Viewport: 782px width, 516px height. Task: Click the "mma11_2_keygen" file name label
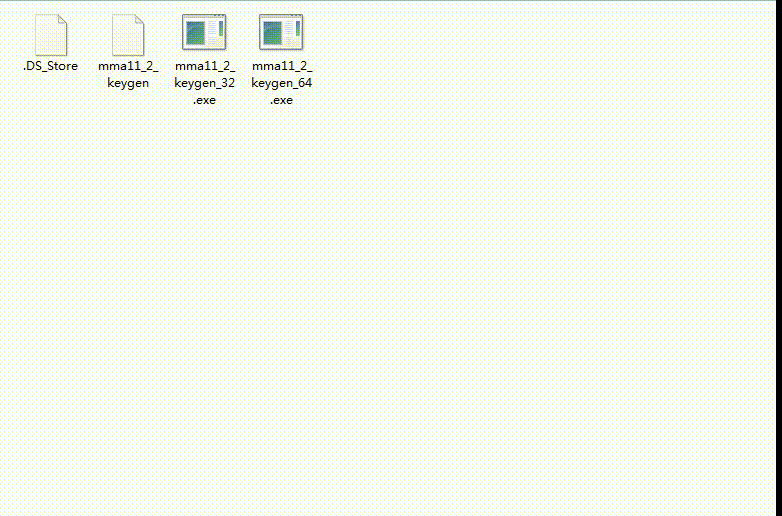pos(128,74)
